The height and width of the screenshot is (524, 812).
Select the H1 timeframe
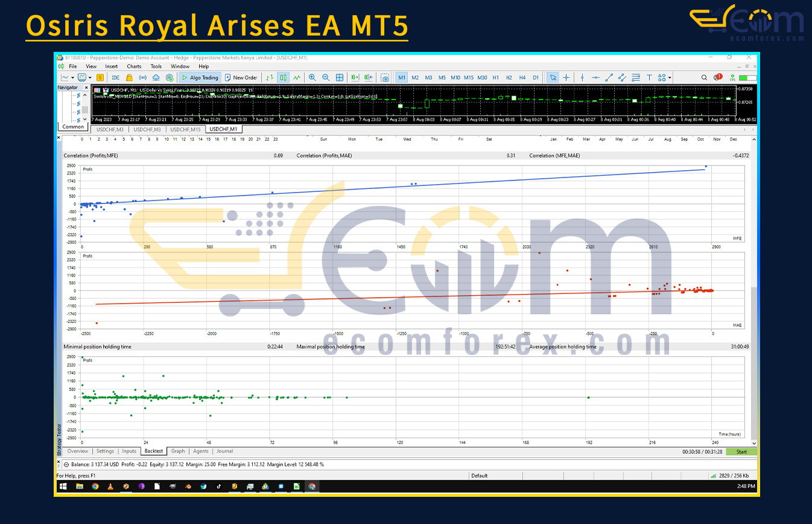(496, 77)
